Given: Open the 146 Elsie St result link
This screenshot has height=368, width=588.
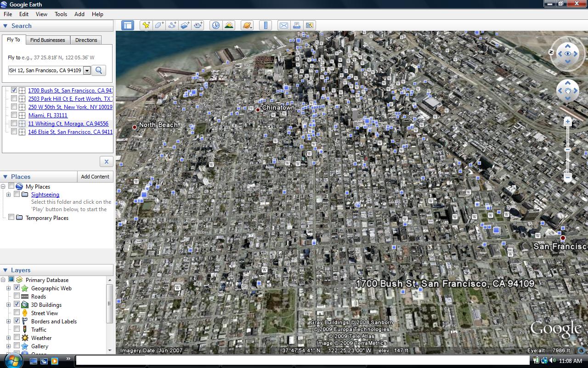Looking at the screenshot, I should 70,132.
